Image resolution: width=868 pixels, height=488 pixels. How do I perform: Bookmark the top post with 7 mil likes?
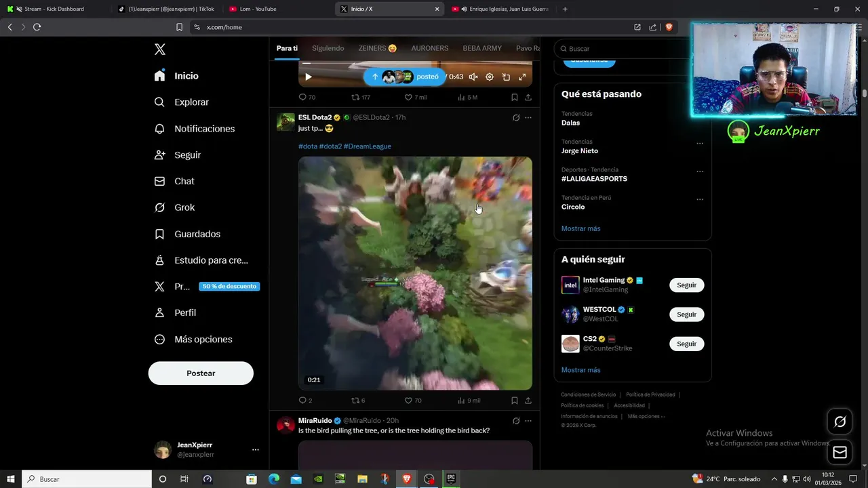(x=515, y=98)
